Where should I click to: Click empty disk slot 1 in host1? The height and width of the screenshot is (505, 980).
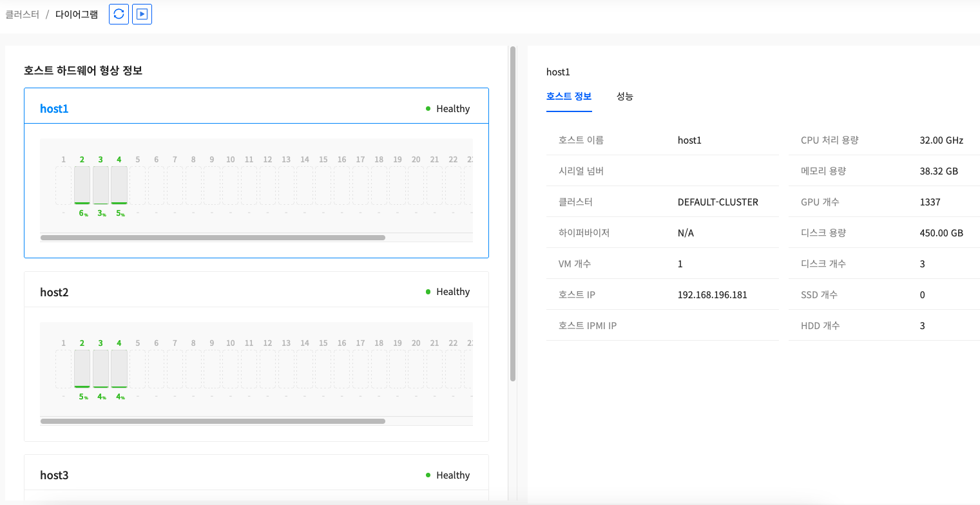pyautogui.click(x=63, y=185)
